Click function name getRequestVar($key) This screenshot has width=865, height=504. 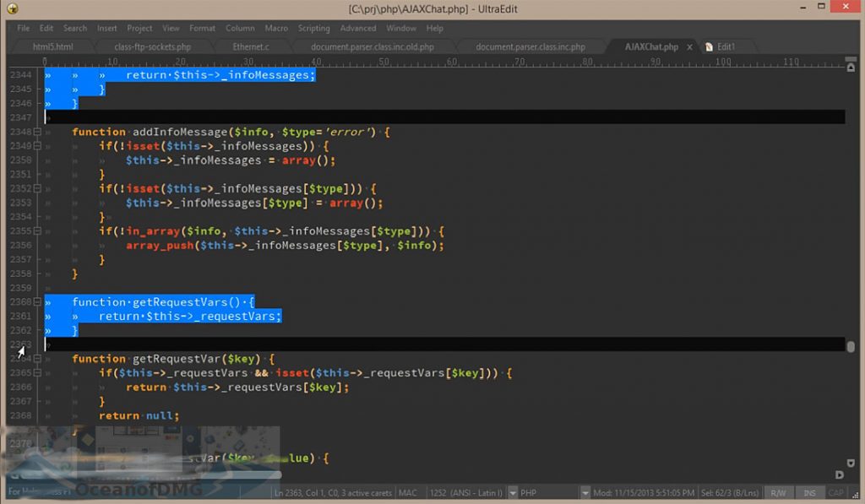click(x=196, y=359)
